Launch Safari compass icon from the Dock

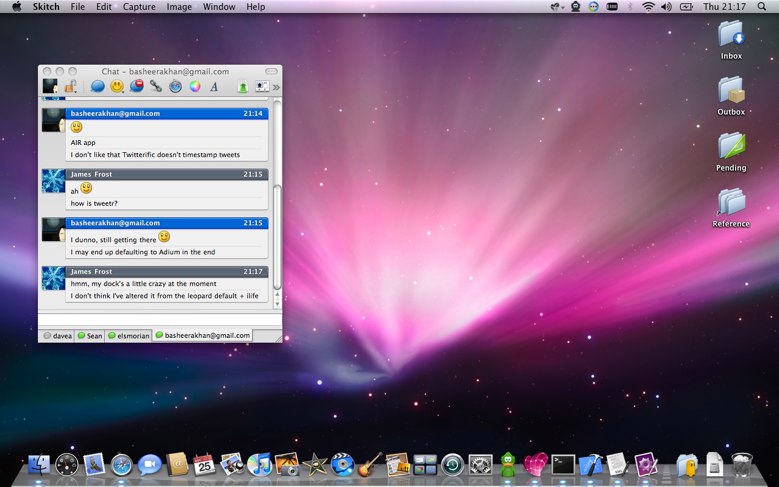122,464
